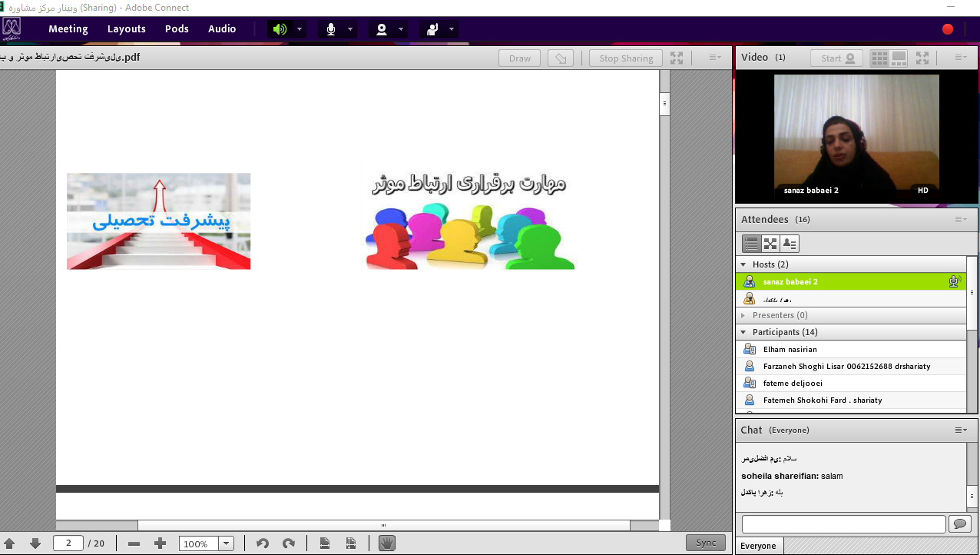Toggle the pointer hand tool
The height and width of the screenshot is (555, 980).
386,543
